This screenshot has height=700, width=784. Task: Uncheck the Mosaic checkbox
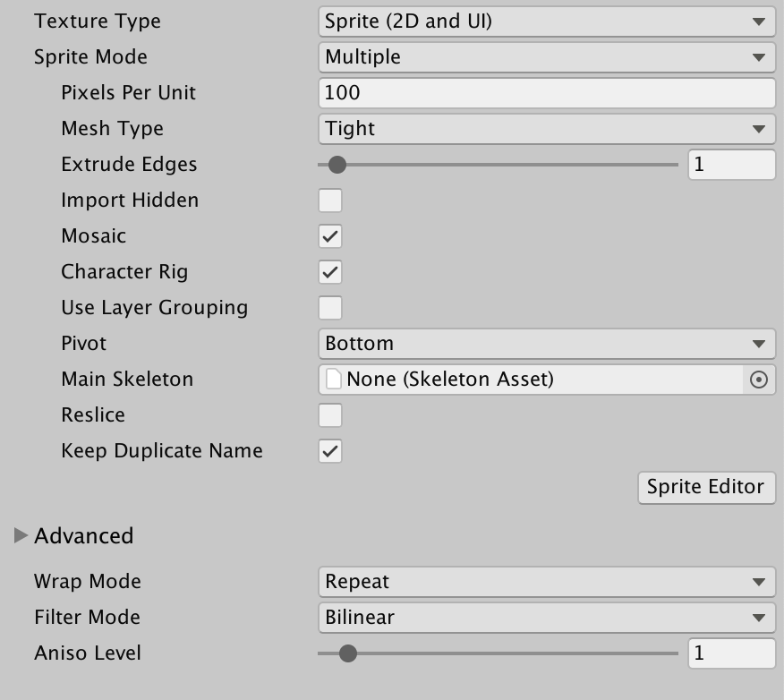(x=330, y=236)
